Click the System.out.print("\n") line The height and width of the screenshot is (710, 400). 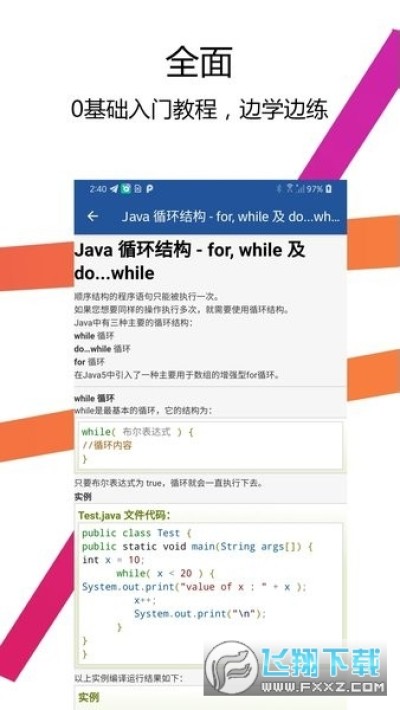200,614
